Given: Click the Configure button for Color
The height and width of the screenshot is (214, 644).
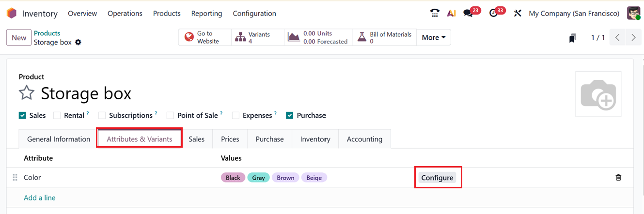Looking at the screenshot, I should pos(437,178).
